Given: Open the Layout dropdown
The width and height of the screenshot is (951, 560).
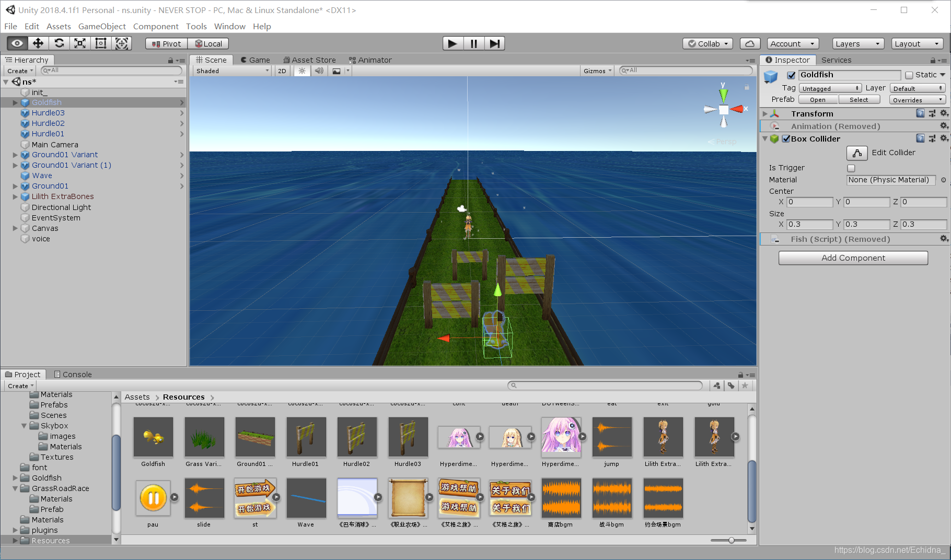Looking at the screenshot, I should click(x=918, y=44).
